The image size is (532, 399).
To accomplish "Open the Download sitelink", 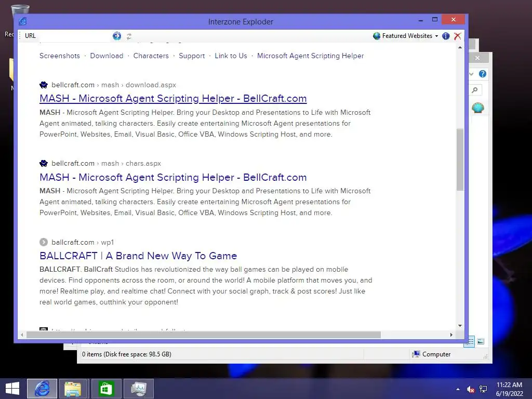I will pyautogui.click(x=107, y=56).
